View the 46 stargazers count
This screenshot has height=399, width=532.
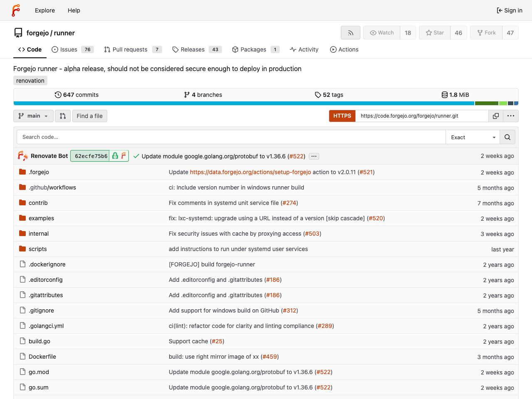click(458, 33)
